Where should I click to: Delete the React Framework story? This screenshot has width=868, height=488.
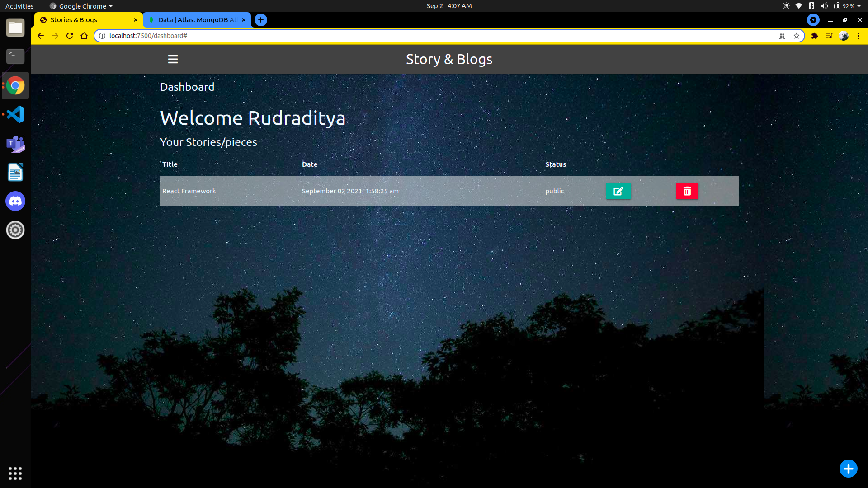click(687, 191)
